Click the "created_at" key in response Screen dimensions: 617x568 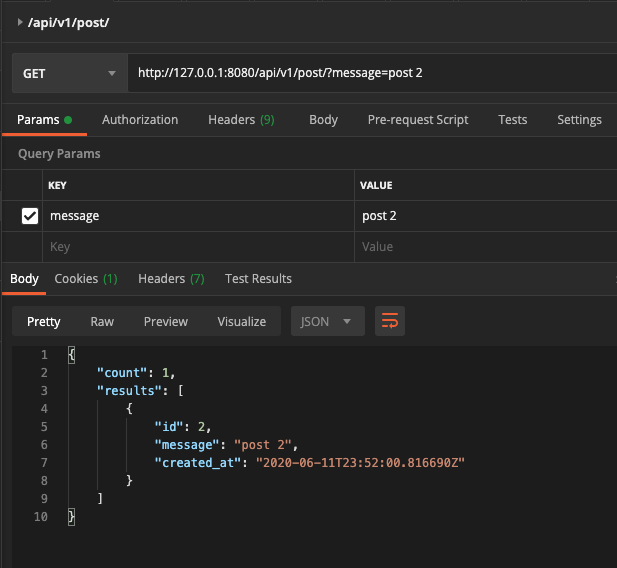(x=197, y=463)
